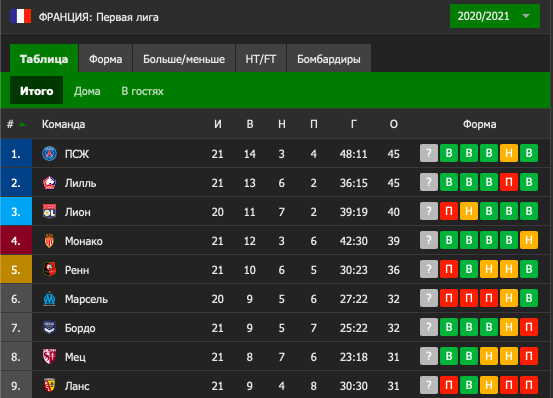Image resolution: width=553 pixels, height=398 pixels.
Task: Click the Marseille club logo icon
Action: 49,299
